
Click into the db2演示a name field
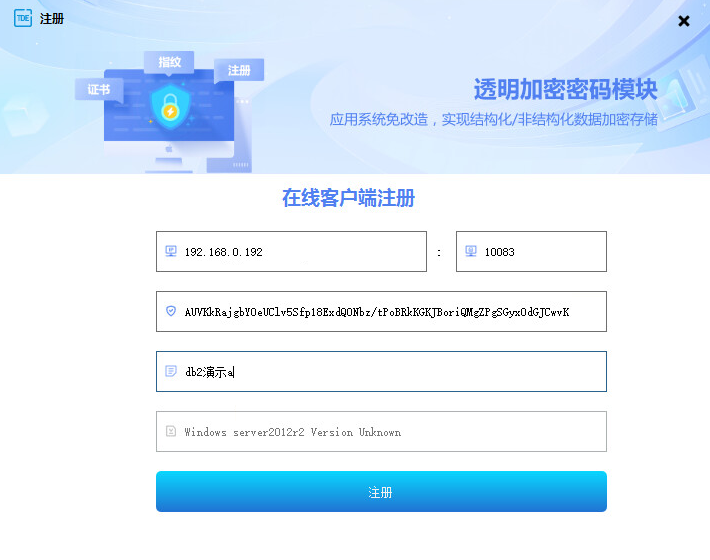pyautogui.click(x=381, y=372)
